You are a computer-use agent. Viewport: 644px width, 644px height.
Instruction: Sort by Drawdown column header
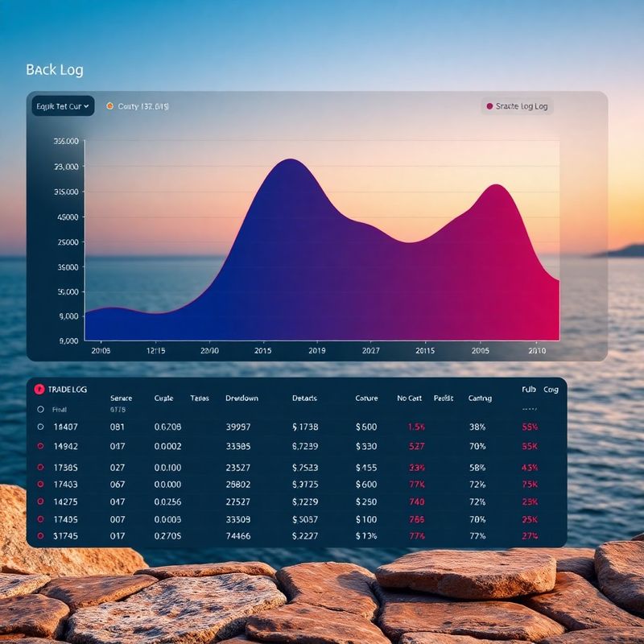coord(242,398)
